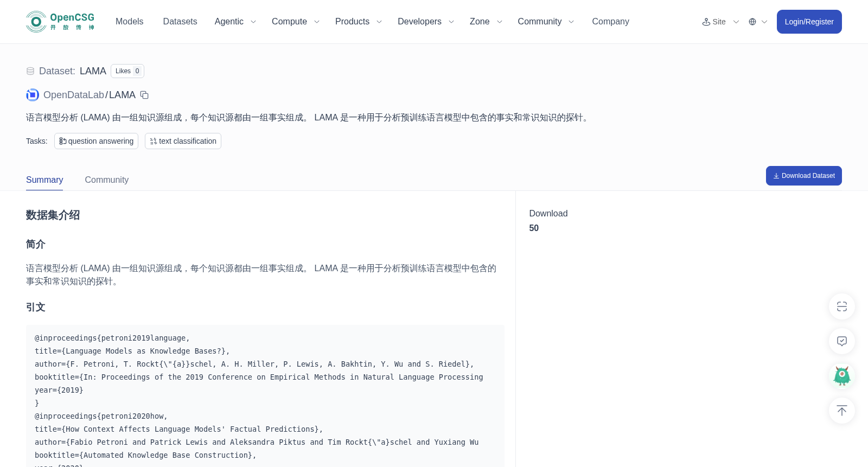The image size is (868, 467).
Task: Click the Download label in sidebar
Action: pos(548,214)
